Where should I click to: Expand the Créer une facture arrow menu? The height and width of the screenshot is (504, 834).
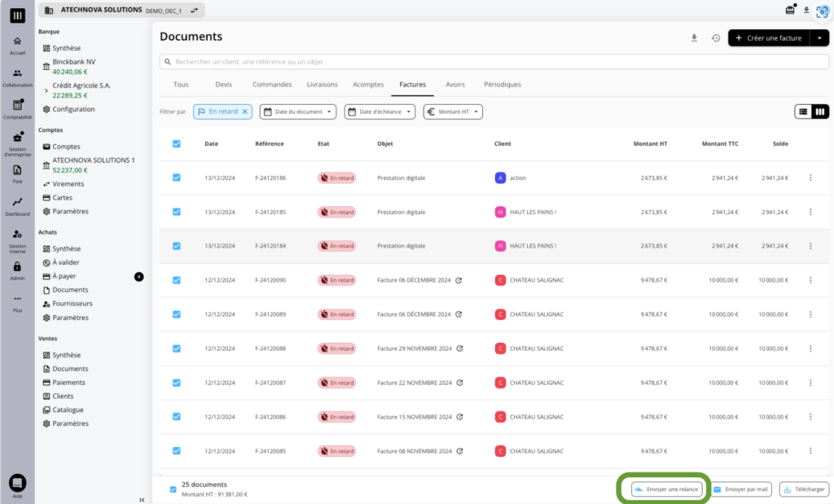(819, 37)
